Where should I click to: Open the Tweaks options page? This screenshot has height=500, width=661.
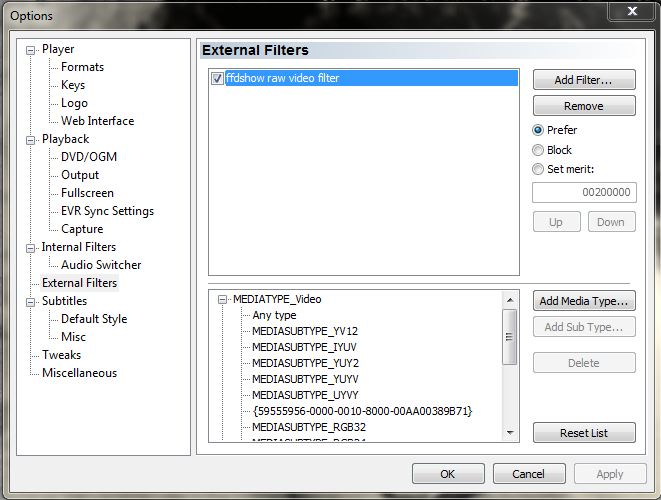(61, 355)
